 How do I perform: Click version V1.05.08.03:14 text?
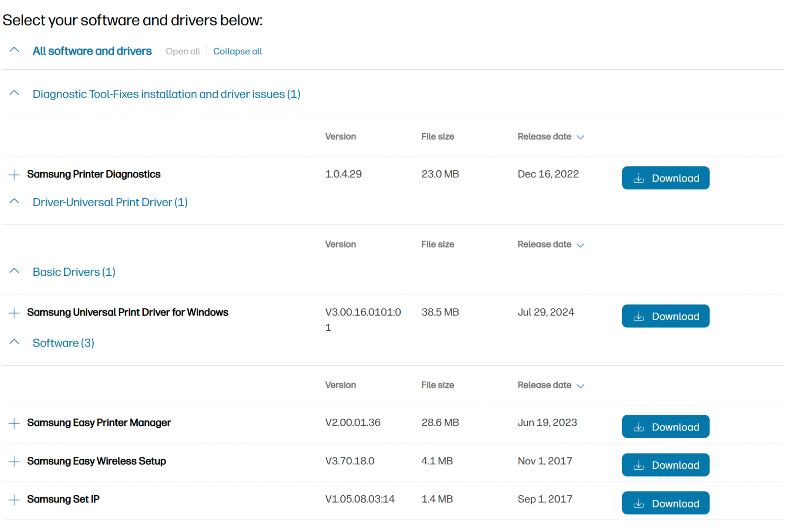pyautogui.click(x=360, y=499)
